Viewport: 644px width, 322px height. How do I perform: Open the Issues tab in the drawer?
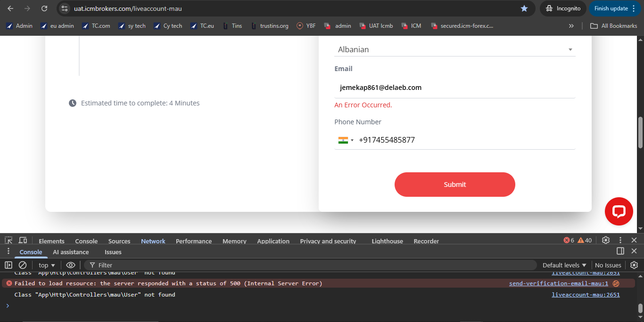pyautogui.click(x=113, y=252)
